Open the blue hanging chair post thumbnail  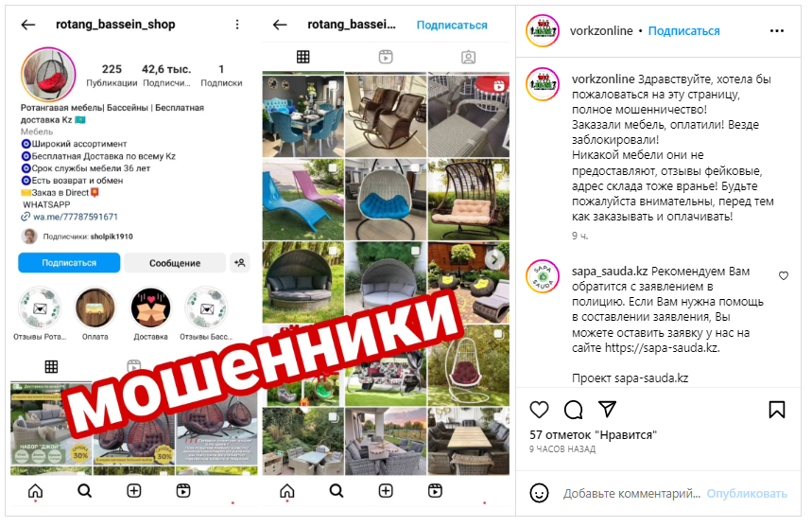tap(386, 200)
